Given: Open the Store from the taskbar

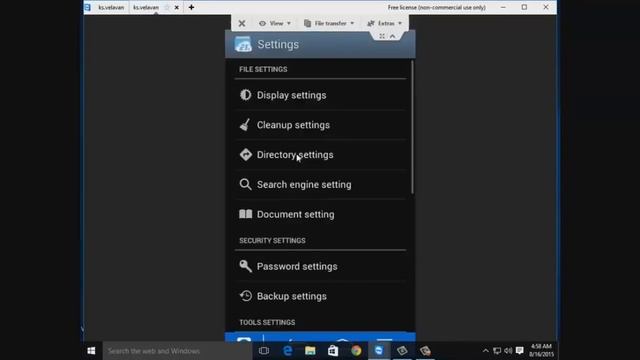Looking at the screenshot, I should pyautogui.click(x=333, y=351).
